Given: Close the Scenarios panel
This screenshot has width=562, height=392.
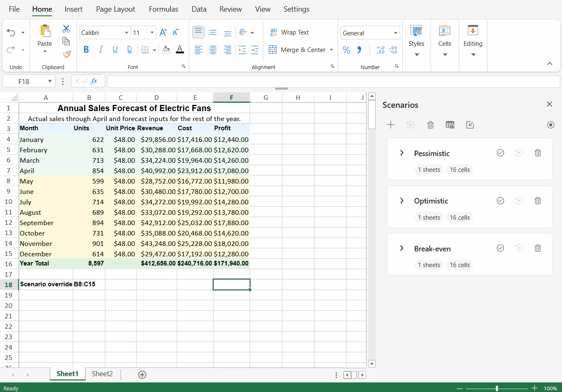Looking at the screenshot, I should pos(550,104).
